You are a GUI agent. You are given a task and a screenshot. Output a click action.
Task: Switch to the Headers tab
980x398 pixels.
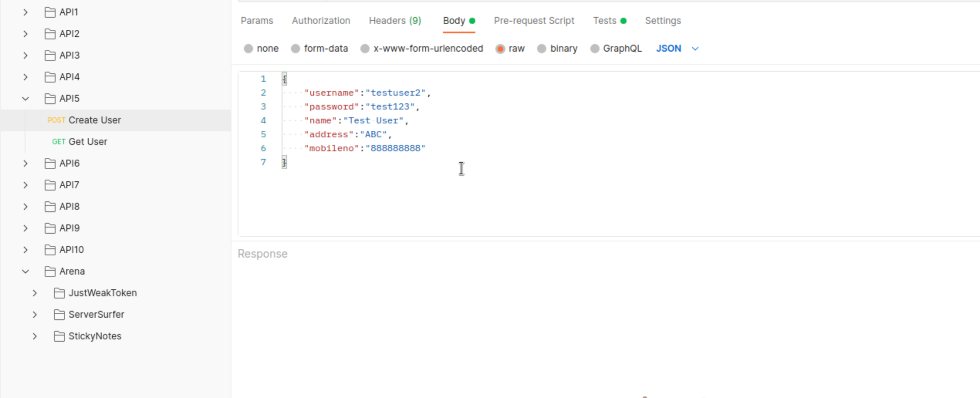(x=394, y=21)
